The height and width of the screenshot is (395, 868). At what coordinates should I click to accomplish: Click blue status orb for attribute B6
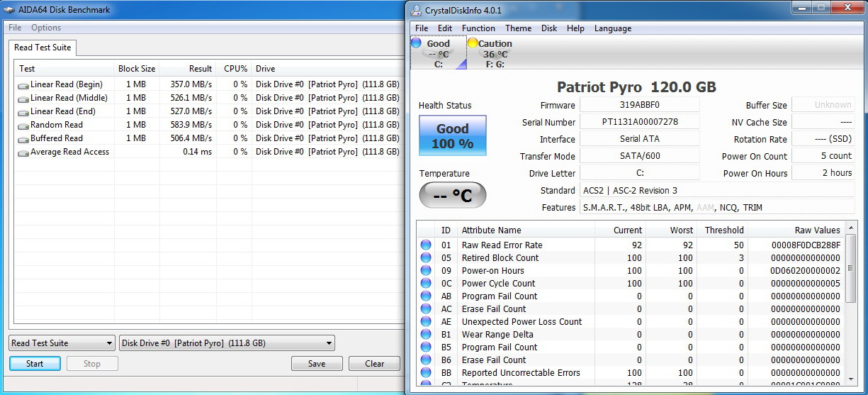click(426, 360)
